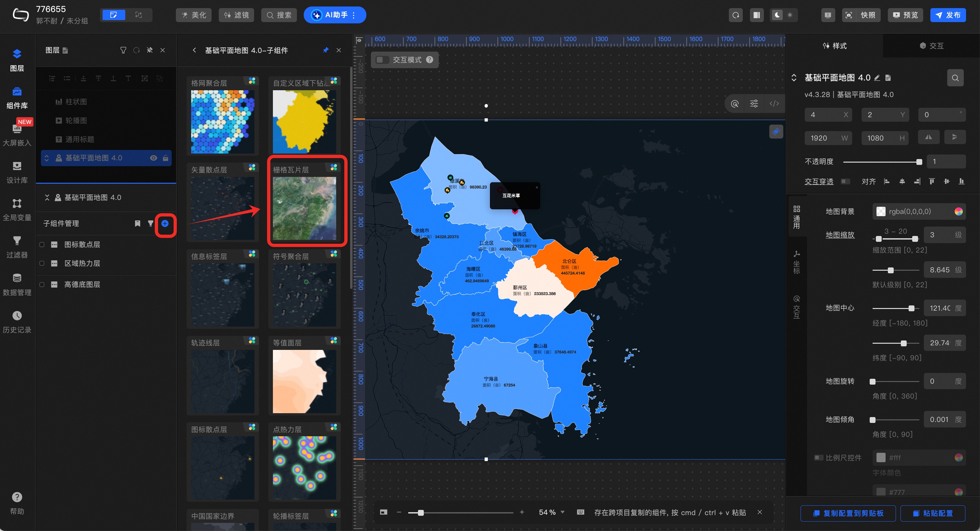The width and height of the screenshot is (980, 531).
Task: Click the search icon in style panel
Action: pos(955,78)
